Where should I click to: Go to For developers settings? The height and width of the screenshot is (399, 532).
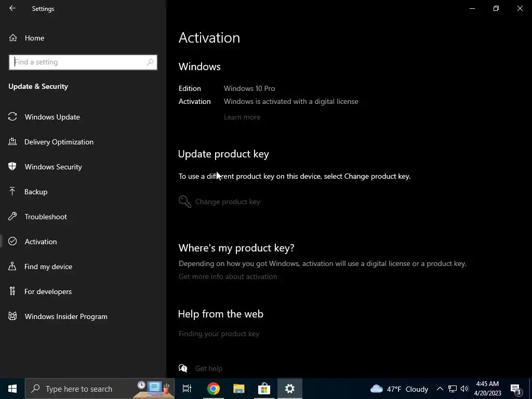tap(48, 291)
